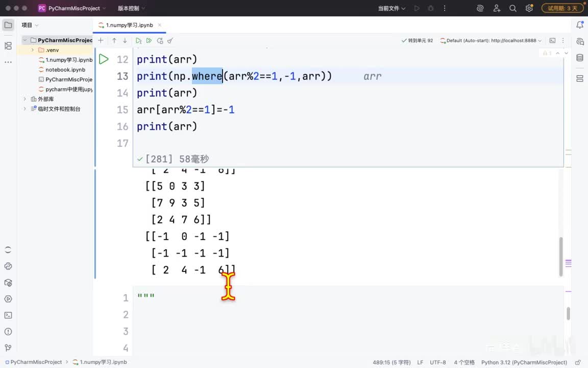Expand 临时文件和控制台 node
The width and height of the screenshot is (588, 368).
pyautogui.click(x=24, y=109)
